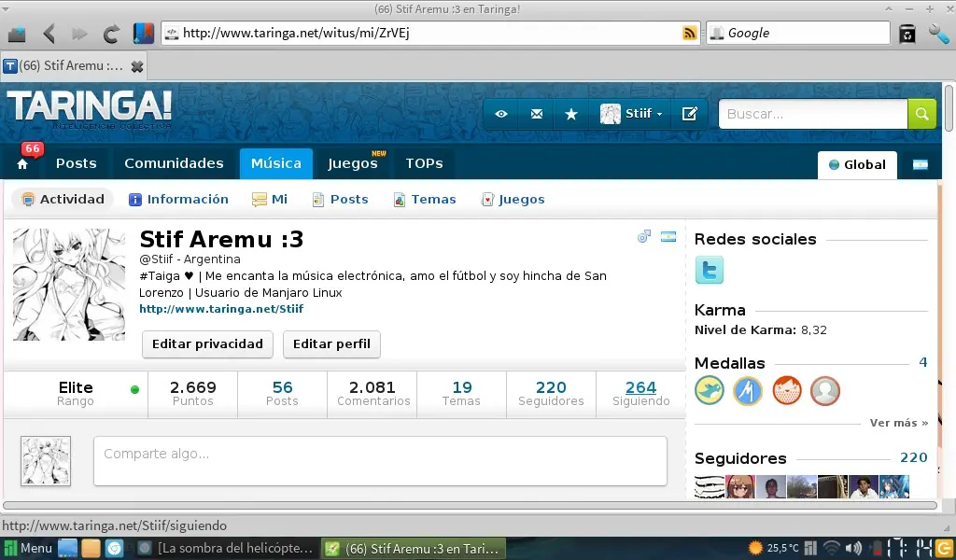Select the Global filter tab
This screenshot has width=956, height=560.
pyautogui.click(x=857, y=164)
